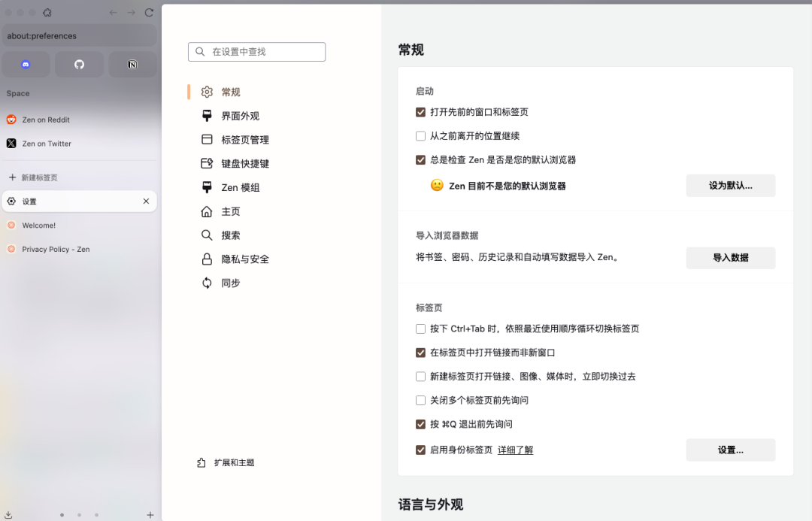Screen dimensions: 812x521
Task: Click the Discord pinned essential icon
Action: (26, 64)
